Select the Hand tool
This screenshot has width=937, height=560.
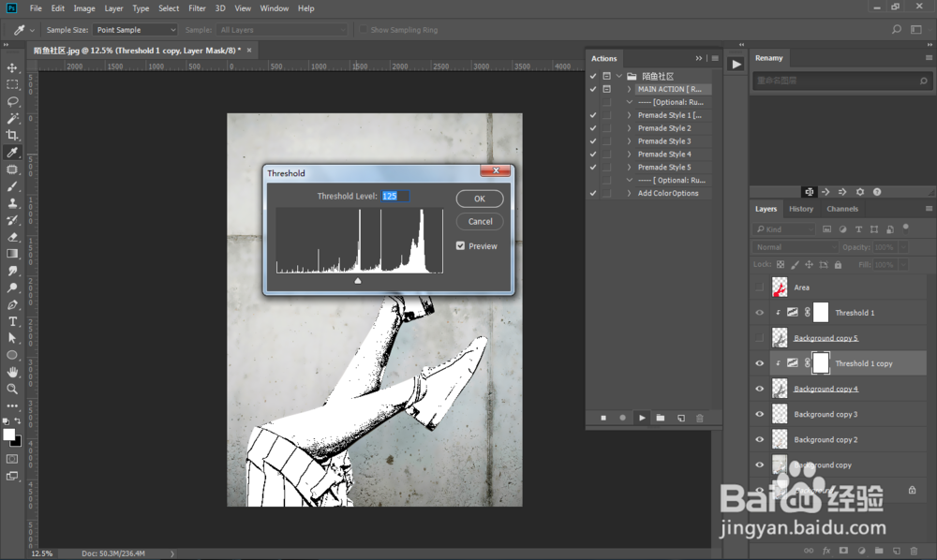pos(12,372)
